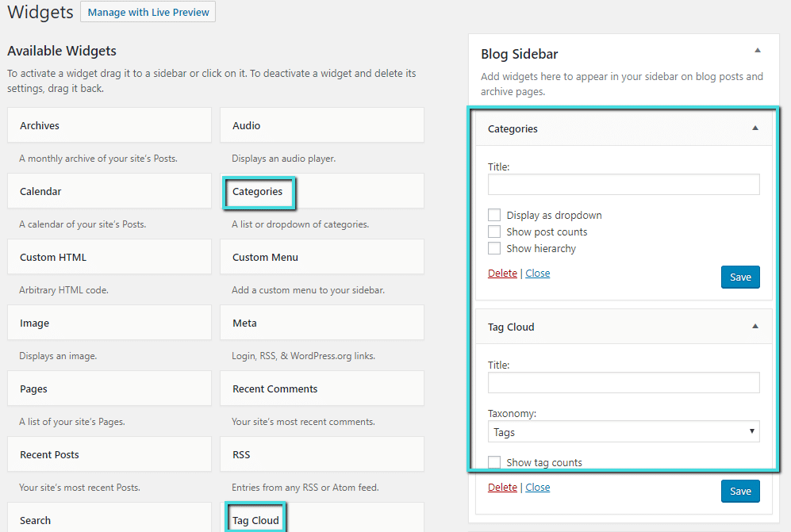Click the Title field in Tag Cloud widget
This screenshot has width=791, height=532.
tap(623, 383)
